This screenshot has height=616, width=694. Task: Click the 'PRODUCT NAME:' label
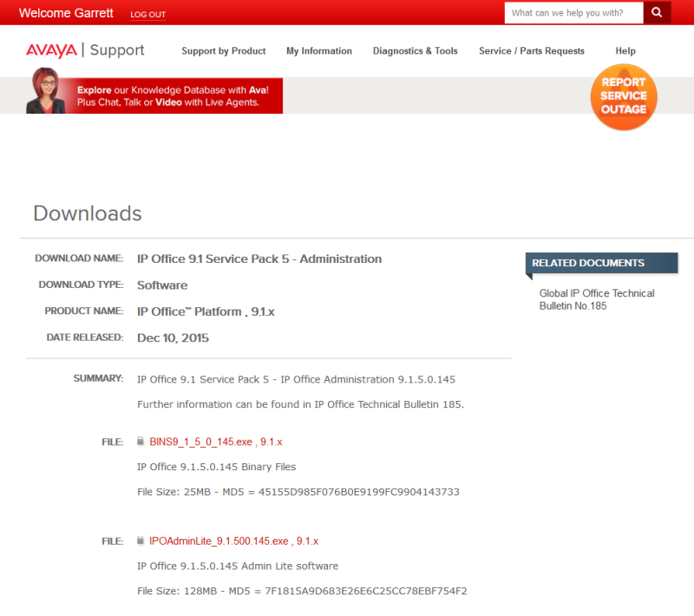84,311
